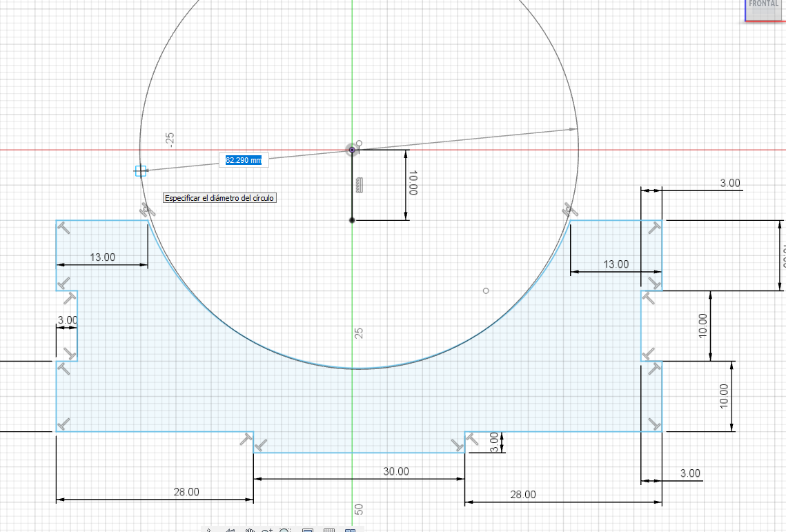Click the perpendicular constraint glyph at the profile's bottom-right corner
The image size is (786, 532).
click(x=654, y=424)
